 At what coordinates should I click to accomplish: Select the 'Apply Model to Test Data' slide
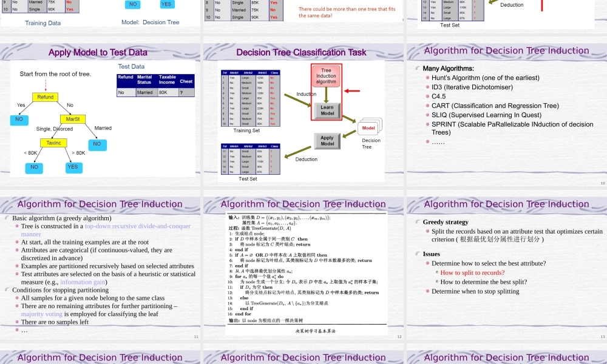[100, 110]
